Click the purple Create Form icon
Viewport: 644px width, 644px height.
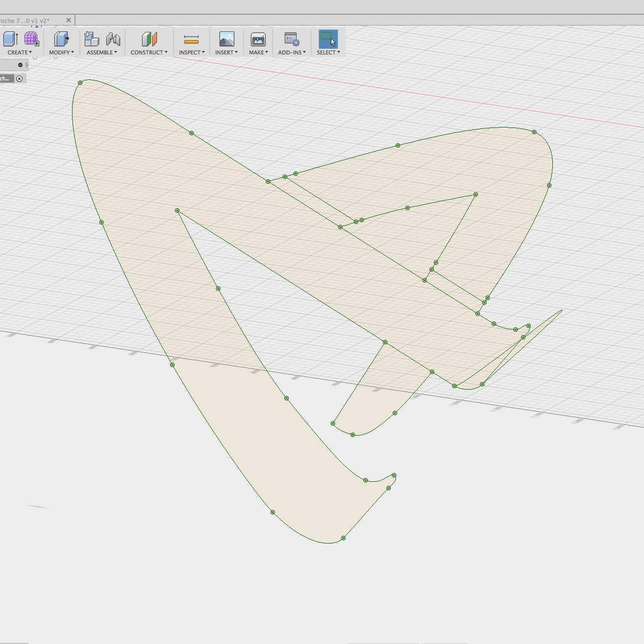(x=31, y=39)
